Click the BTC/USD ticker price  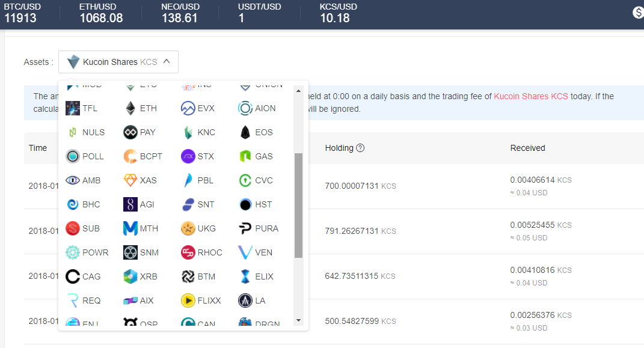click(x=20, y=18)
